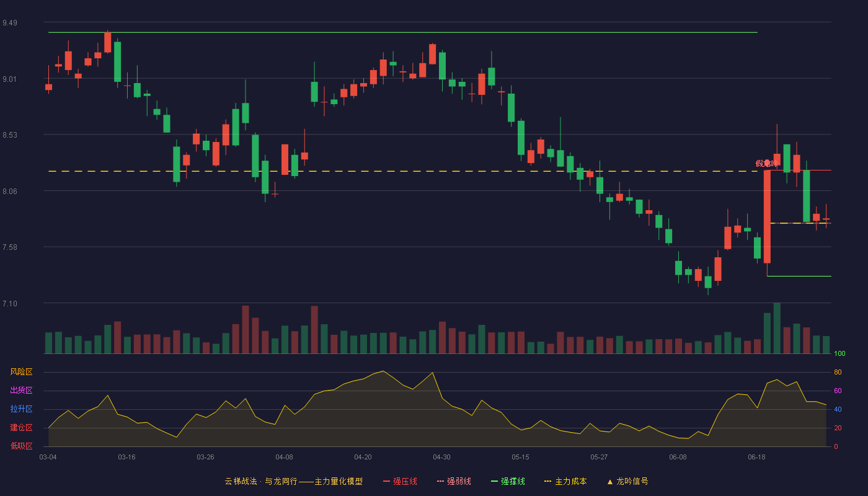Click the red 0 indicator scale value
The image size is (868, 496).
click(x=836, y=446)
